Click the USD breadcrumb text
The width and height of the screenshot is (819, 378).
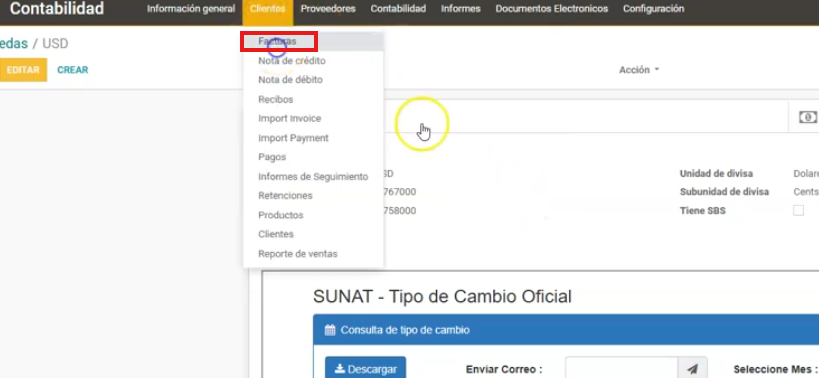pos(55,43)
